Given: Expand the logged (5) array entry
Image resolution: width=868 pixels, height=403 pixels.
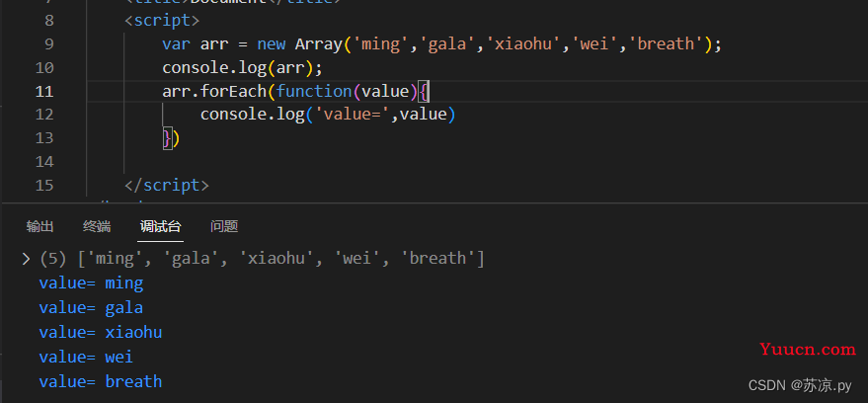Looking at the screenshot, I should pyautogui.click(x=26, y=259).
